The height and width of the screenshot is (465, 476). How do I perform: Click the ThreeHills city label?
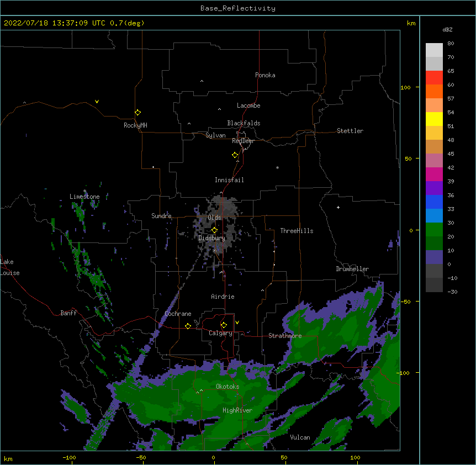pos(297,231)
